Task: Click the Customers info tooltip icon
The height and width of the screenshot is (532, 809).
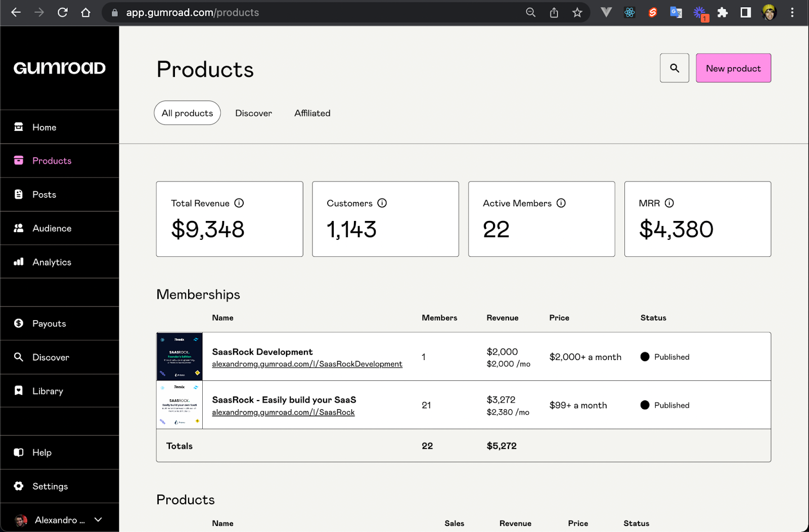Action: point(382,203)
